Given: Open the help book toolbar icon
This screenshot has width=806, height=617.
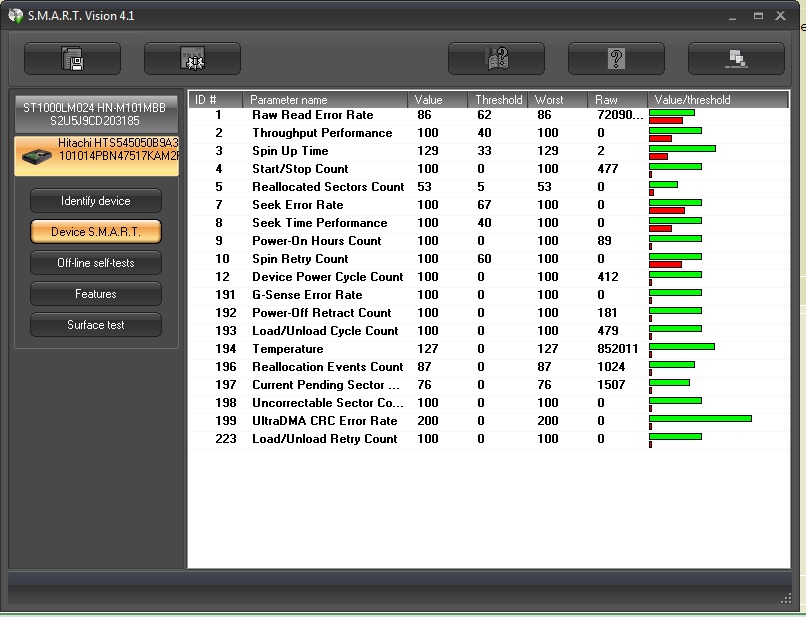Looking at the screenshot, I should coord(497,59).
